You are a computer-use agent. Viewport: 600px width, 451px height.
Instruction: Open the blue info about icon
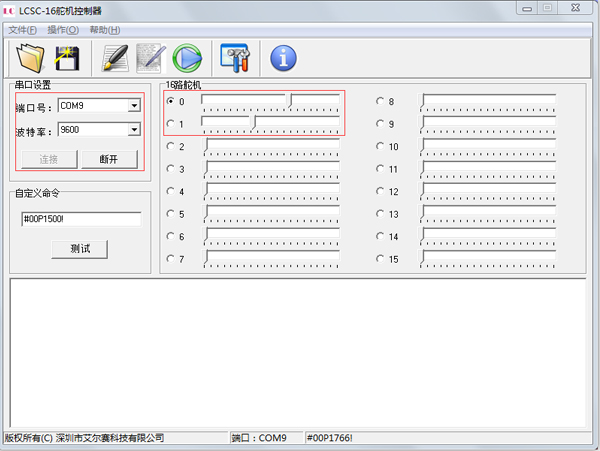283,58
